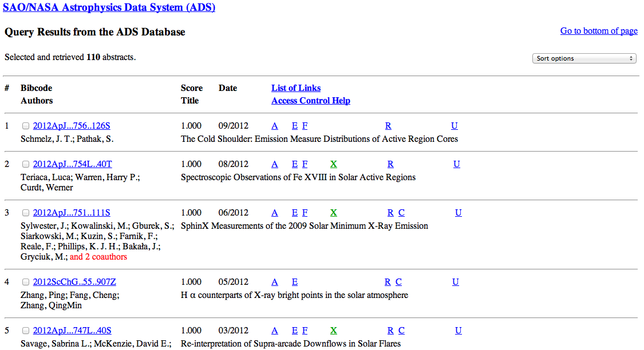This screenshot has width=644, height=350.
Task: Show hidden authors via 'and 2 coauthors'
Action: coord(98,257)
